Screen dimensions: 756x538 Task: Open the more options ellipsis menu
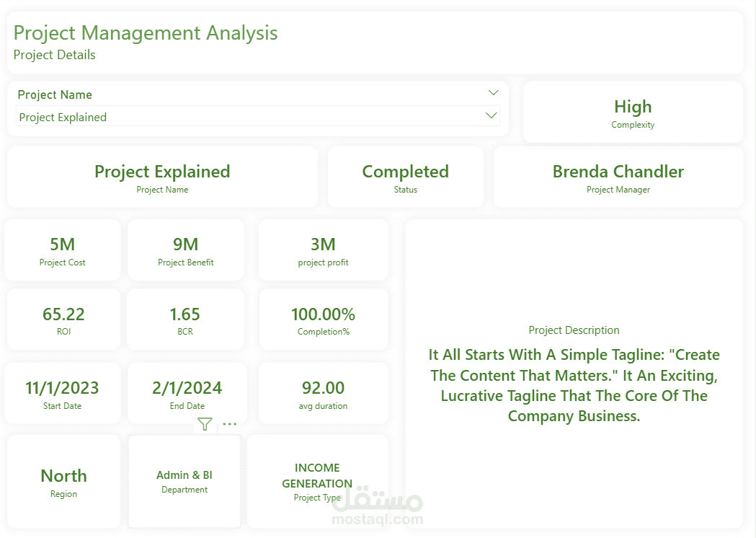229,424
